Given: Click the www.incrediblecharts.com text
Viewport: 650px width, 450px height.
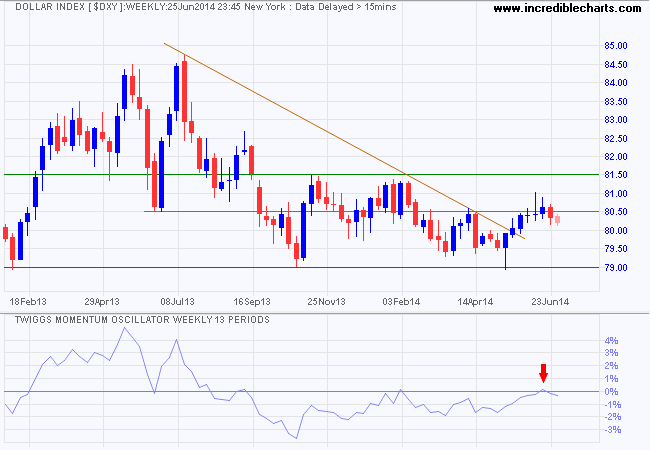Looking at the screenshot, I should click(567, 8).
